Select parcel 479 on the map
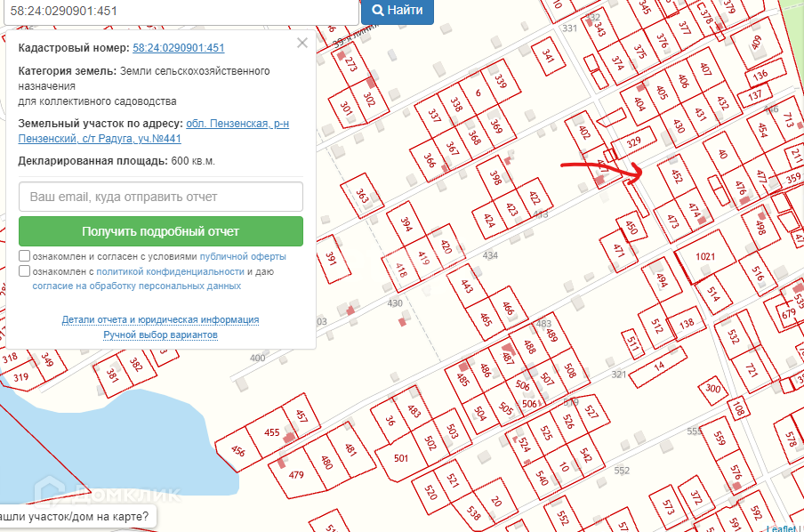This screenshot has height=532, width=804. pos(296,474)
